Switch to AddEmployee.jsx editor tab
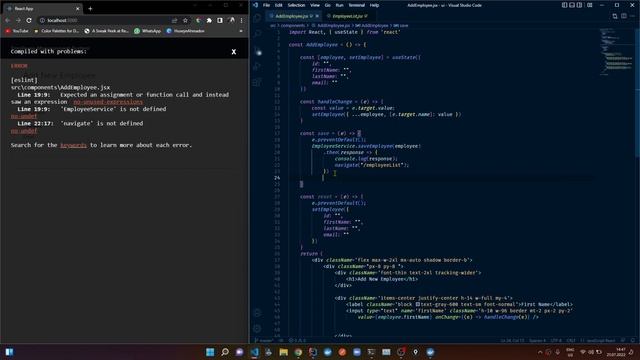This screenshot has width=640, height=360. click(x=294, y=16)
